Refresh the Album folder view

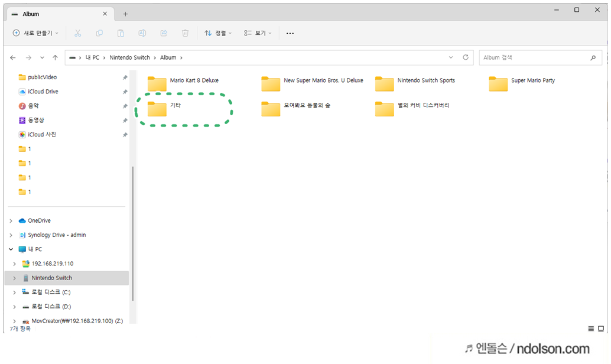point(465,57)
